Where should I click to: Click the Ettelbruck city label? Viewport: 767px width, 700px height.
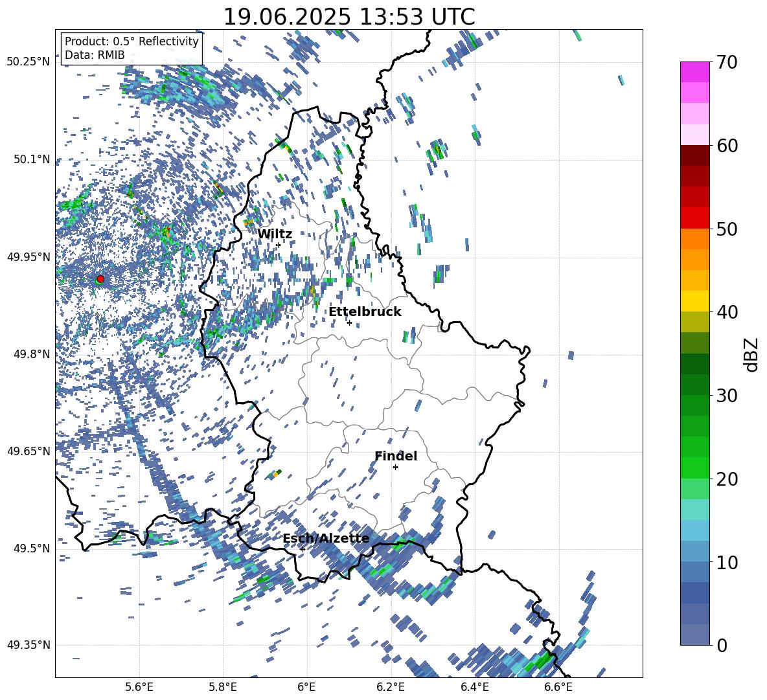(365, 312)
